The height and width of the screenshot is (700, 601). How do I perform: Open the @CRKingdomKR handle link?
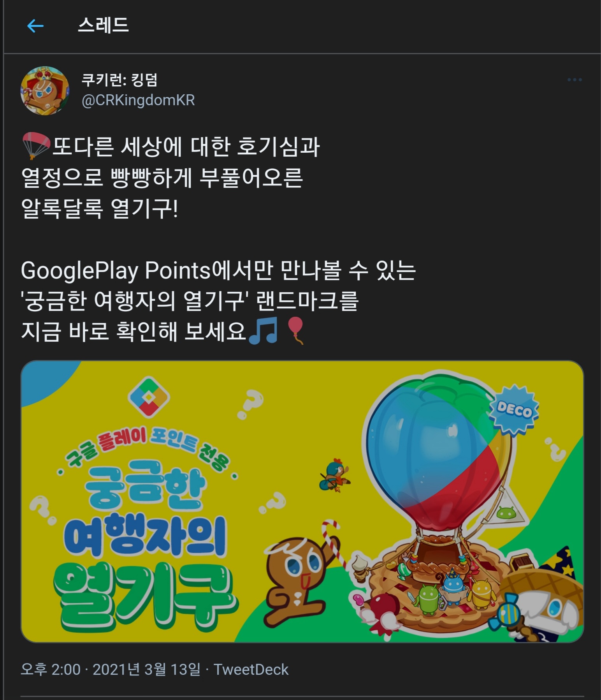(138, 100)
